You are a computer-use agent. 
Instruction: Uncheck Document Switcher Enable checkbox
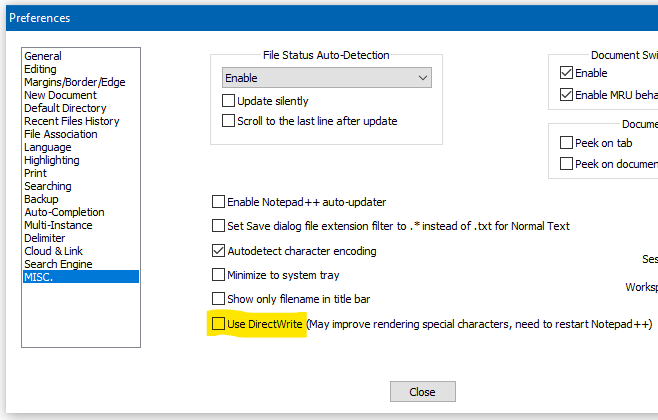pos(566,73)
